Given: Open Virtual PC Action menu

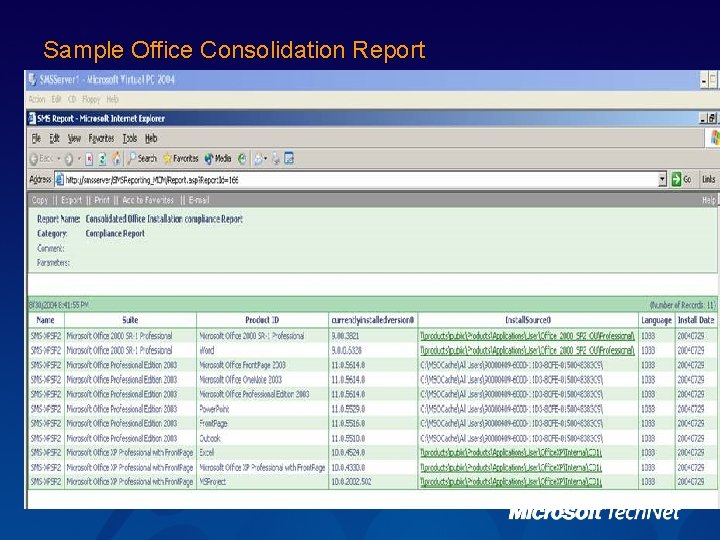Looking at the screenshot, I should (37, 99).
